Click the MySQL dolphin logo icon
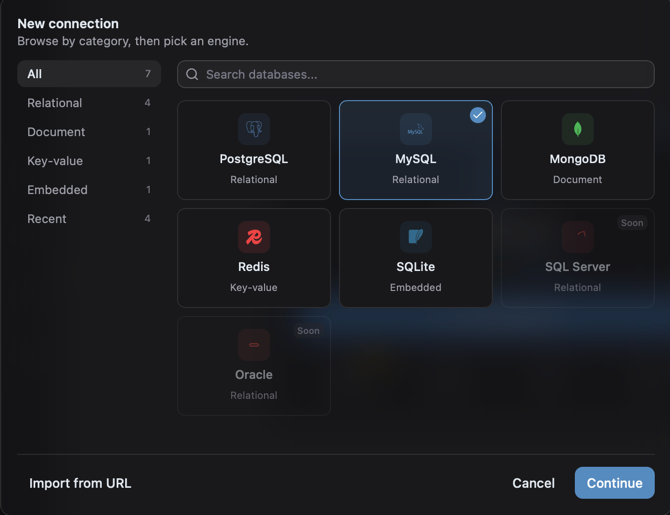This screenshot has height=515, width=670. (416, 129)
